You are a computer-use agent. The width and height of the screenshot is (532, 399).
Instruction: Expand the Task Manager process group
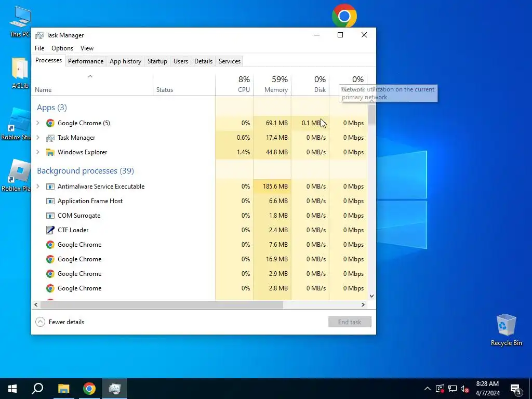click(38, 138)
